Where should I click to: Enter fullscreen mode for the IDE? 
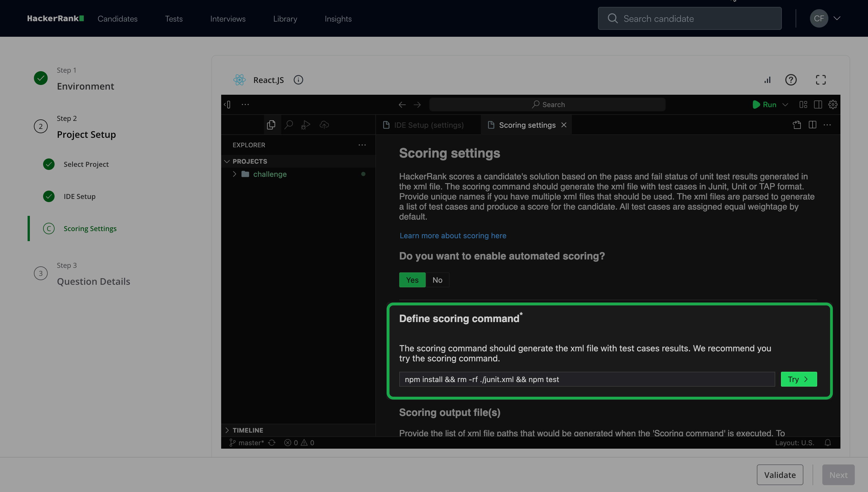click(821, 80)
